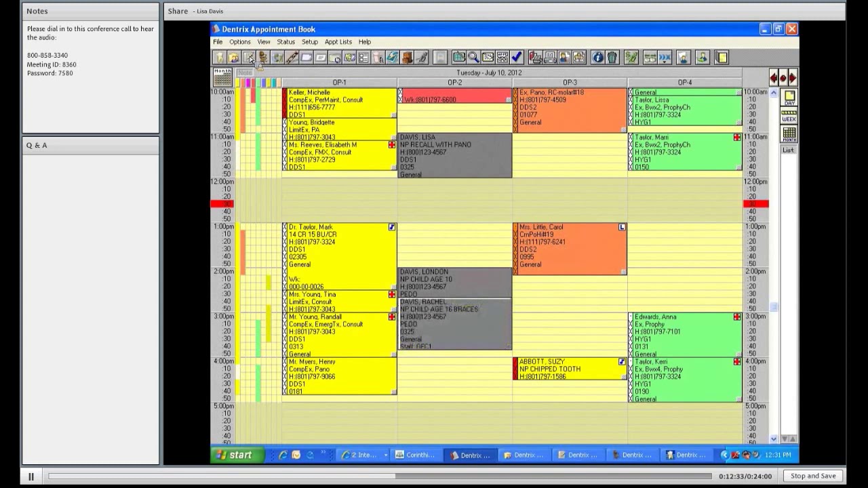This screenshot has width=868, height=488.
Task: Click the yellow sticky note icon
Action: coord(722,58)
